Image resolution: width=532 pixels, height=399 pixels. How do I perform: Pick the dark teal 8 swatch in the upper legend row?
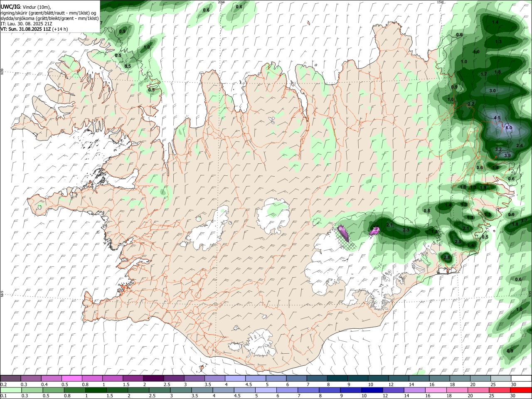tap(337, 378)
